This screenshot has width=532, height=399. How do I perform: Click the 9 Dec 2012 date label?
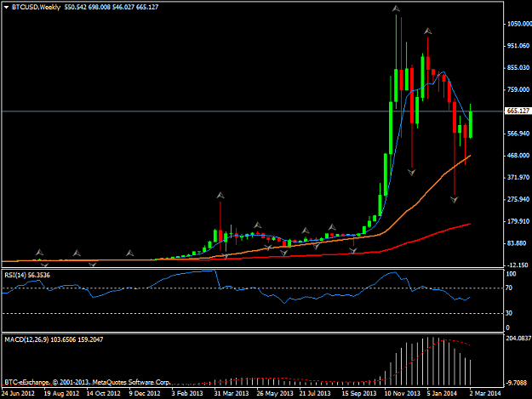145,393
